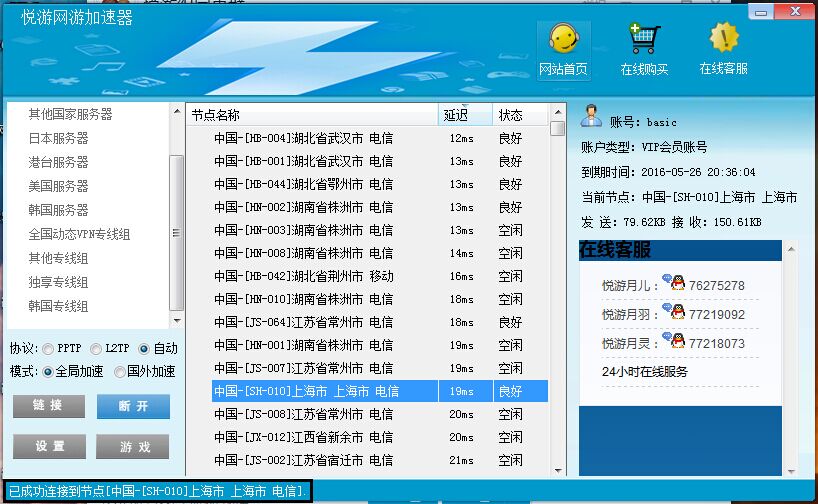This screenshot has width=818, height=504.
Task: Click down arrow of node list scrollbar
Action: pos(558,471)
